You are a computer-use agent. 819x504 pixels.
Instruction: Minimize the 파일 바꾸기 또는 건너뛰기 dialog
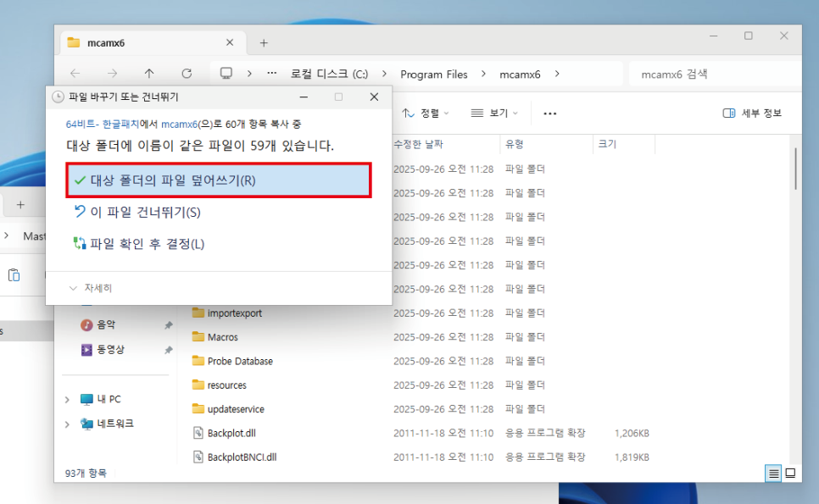click(x=304, y=97)
